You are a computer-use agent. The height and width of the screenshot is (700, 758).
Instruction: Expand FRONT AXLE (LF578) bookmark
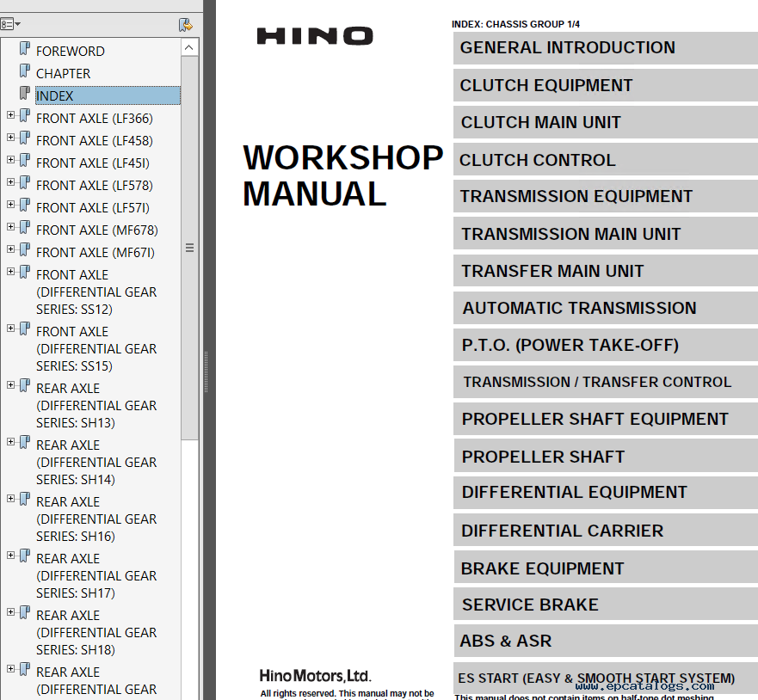click(x=10, y=182)
